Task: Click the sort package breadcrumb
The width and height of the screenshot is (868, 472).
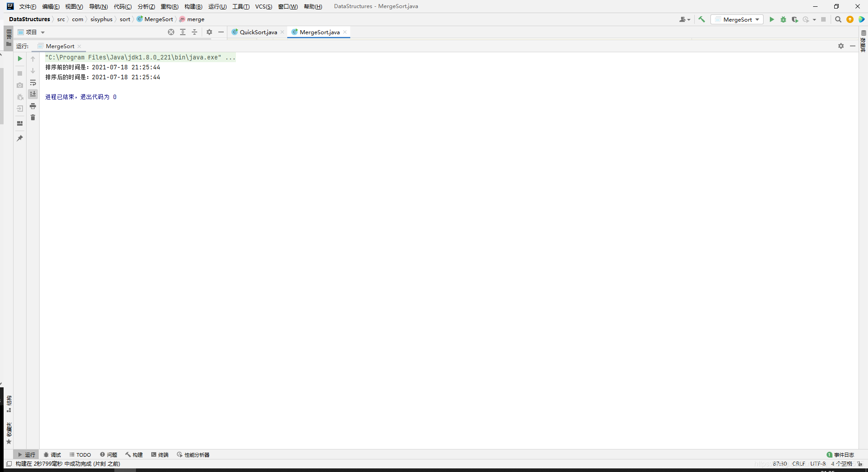Action: pyautogui.click(x=125, y=19)
